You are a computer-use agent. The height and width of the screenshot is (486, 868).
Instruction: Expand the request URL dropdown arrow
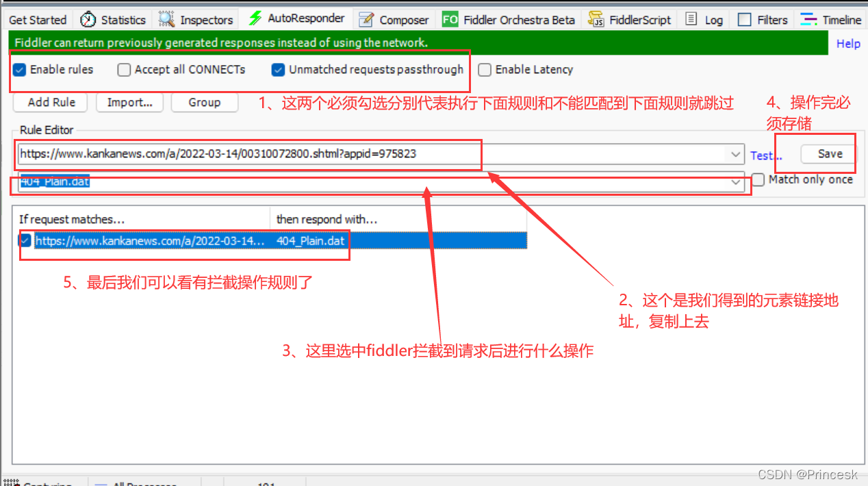click(736, 153)
